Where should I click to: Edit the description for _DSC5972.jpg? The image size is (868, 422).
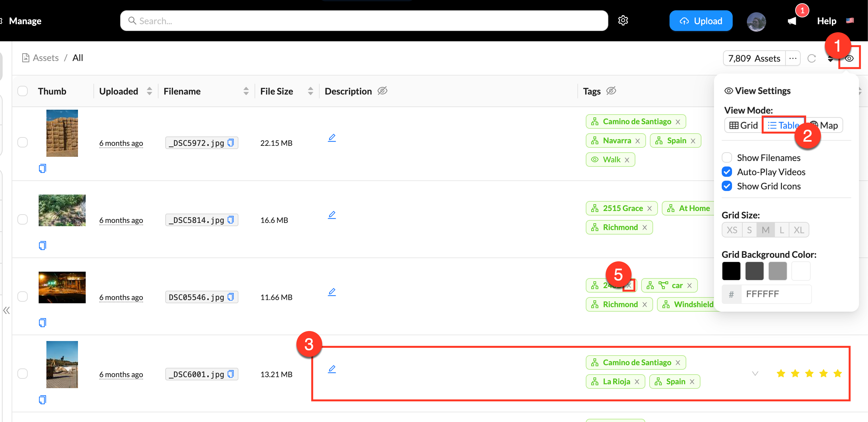pos(332,138)
